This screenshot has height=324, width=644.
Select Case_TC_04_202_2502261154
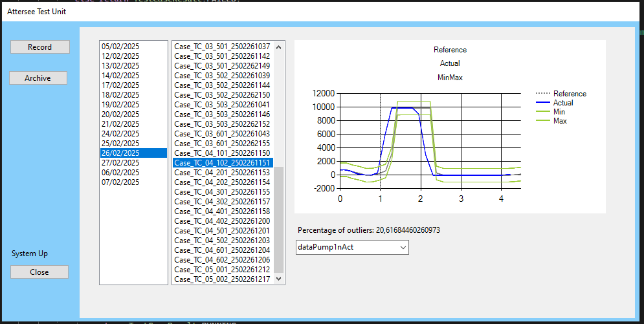coord(223,182)
